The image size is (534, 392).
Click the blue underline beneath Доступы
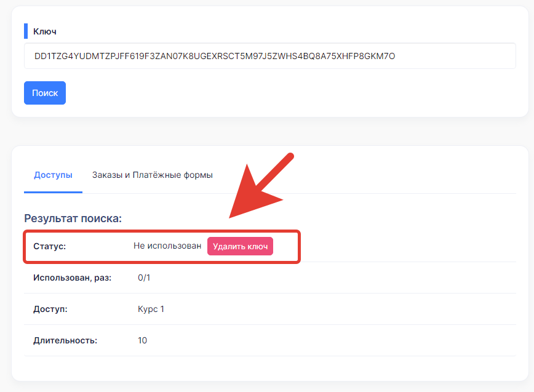pos(53,192)
